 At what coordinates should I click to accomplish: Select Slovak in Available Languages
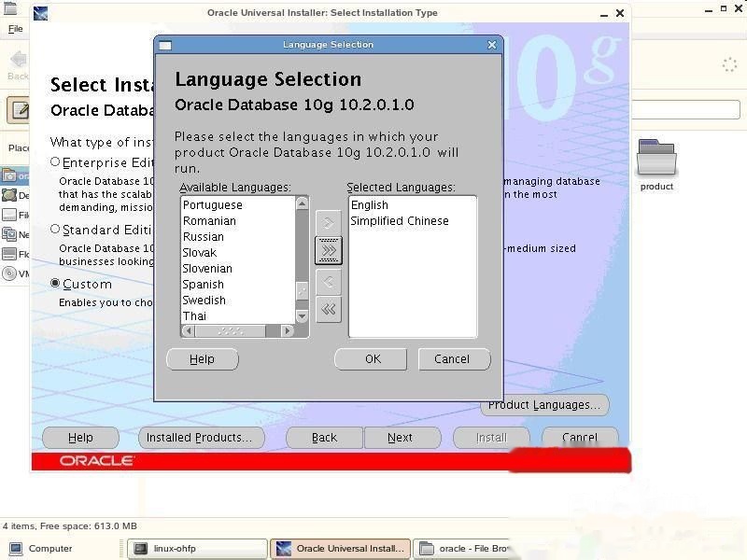point(238,252)
